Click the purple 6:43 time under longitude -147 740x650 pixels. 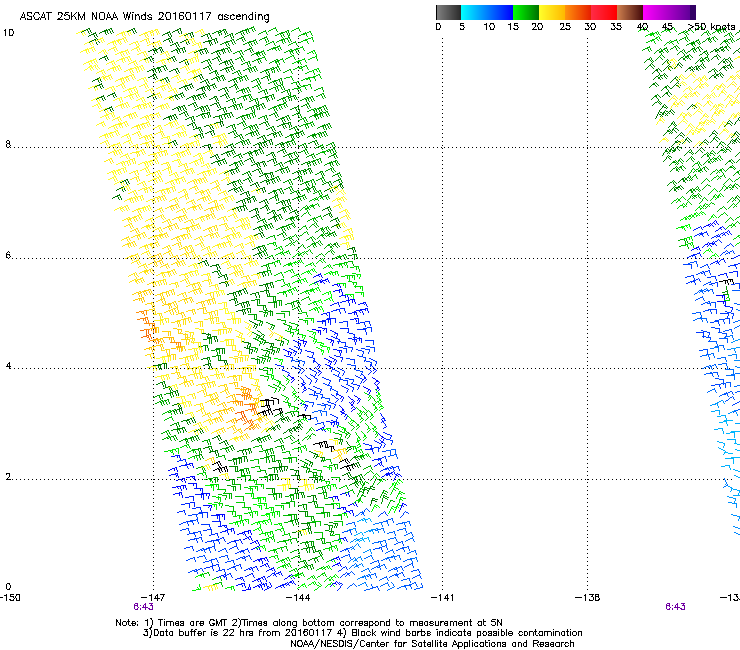(x=143, y=607)
